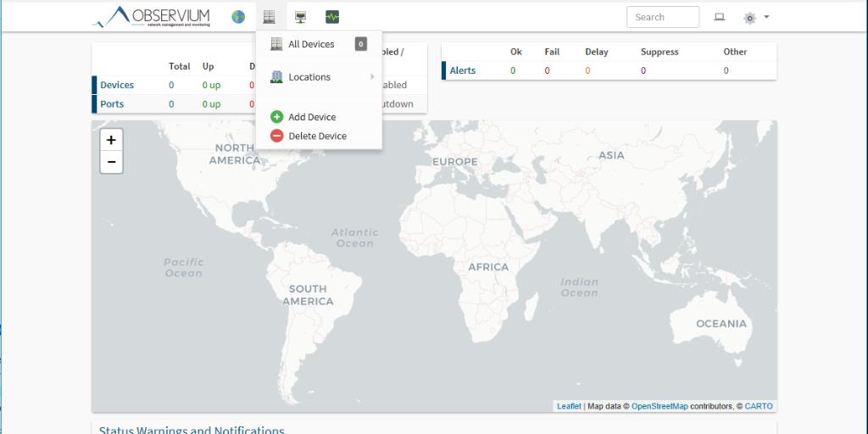Zoom in on the map
The image size is (868, 434).
(x=111, y=140)
